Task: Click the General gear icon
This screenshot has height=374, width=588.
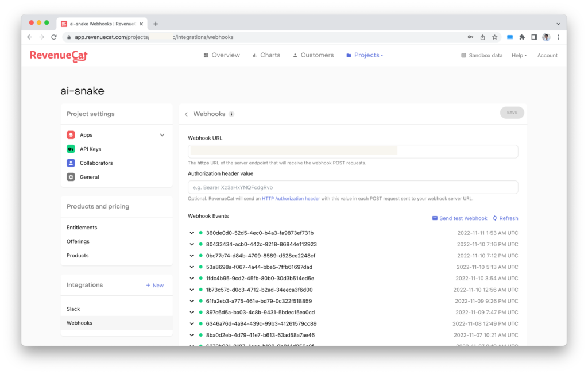Action: pyautogui.click(x=71, y=177)
